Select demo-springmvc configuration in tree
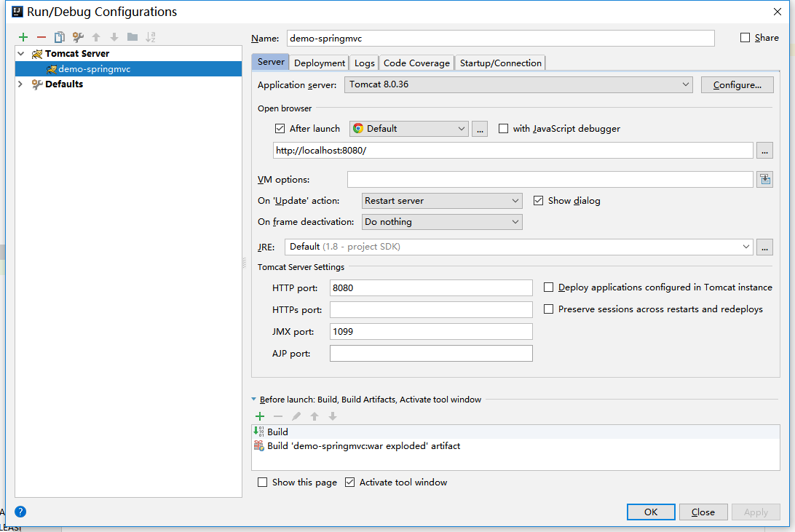This screenshot has height=532, width=795. click(128, 69)
